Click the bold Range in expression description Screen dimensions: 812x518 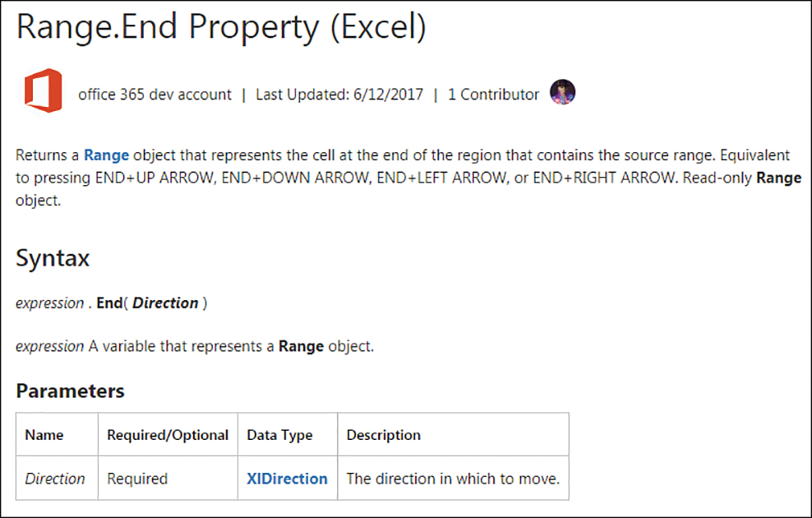click(301, 346)
